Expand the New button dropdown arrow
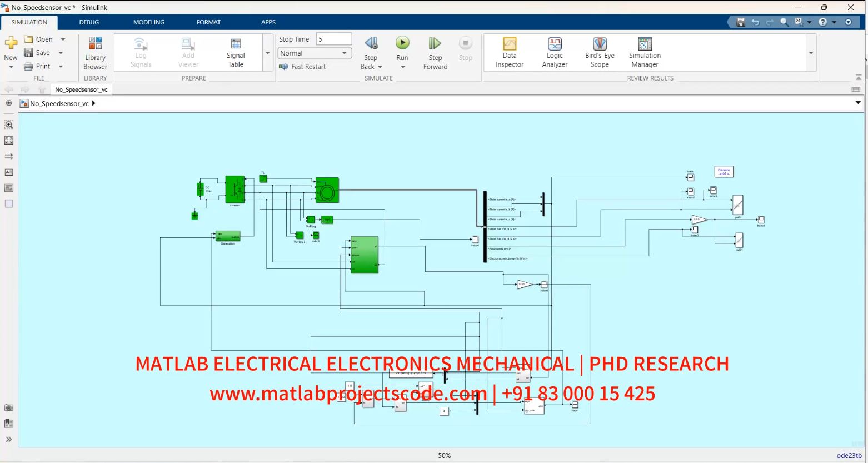868x463 pixels. coord(11,66)
